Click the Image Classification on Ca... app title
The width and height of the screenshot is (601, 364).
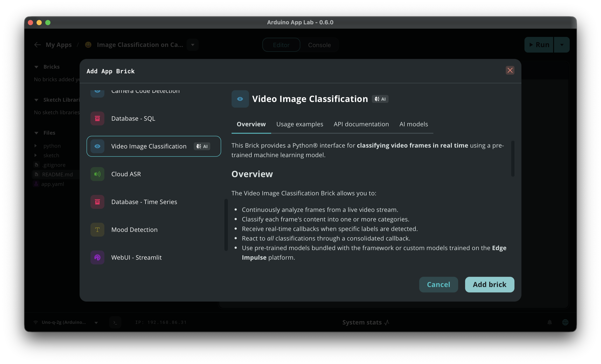click(x=140, y=45)
